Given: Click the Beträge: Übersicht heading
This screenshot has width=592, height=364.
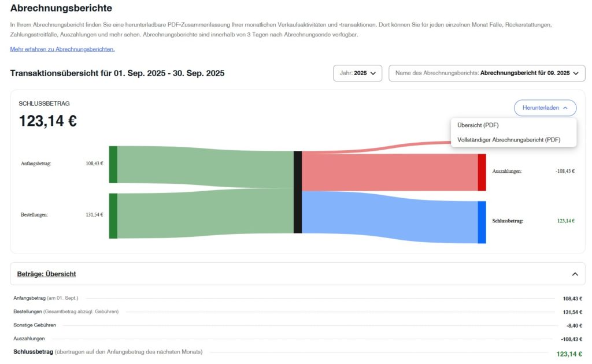Looking at the screenshot, I should (x=46, y=274).
